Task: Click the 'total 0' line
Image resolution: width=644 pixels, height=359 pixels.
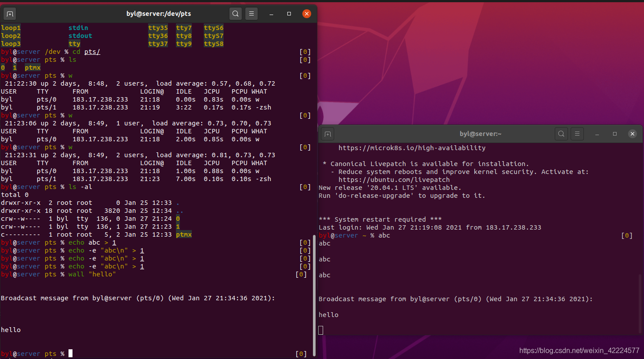Action: tap(15, 195)
